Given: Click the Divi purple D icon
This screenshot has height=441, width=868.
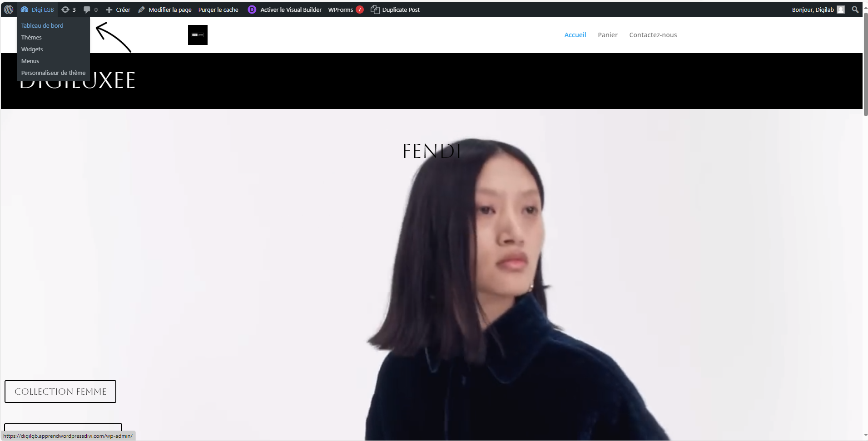Looking at the screenshot, I should point(252,10).
